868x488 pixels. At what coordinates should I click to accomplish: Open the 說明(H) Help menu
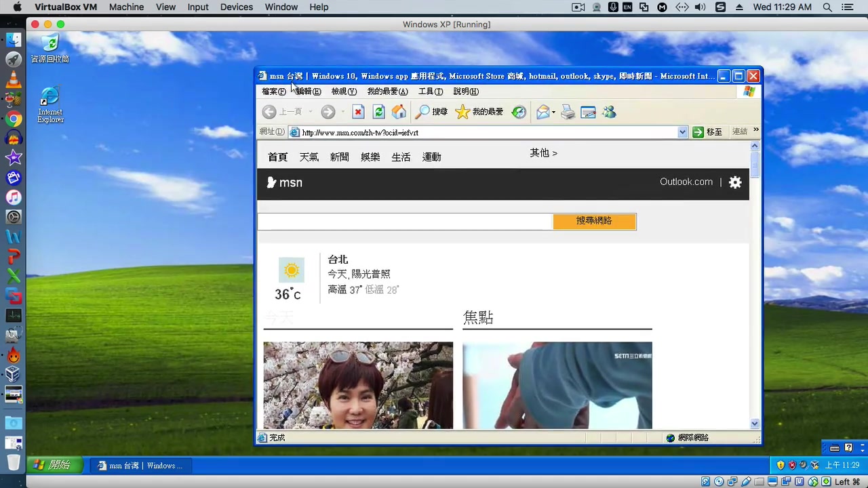466,91
